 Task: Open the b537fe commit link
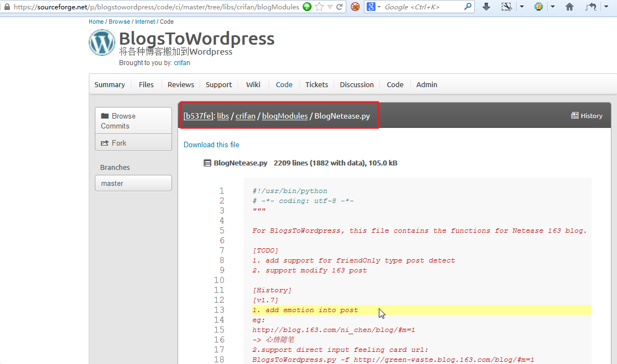(x=198, y=116)
